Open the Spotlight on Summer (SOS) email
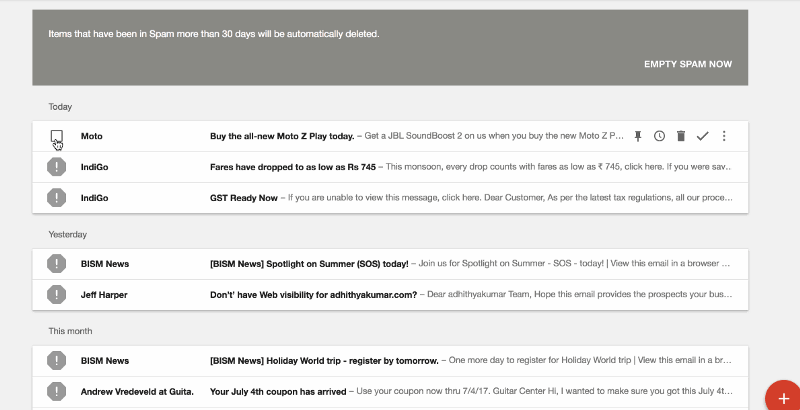Viewport: 800px width, 410px height. pos(390,264)
